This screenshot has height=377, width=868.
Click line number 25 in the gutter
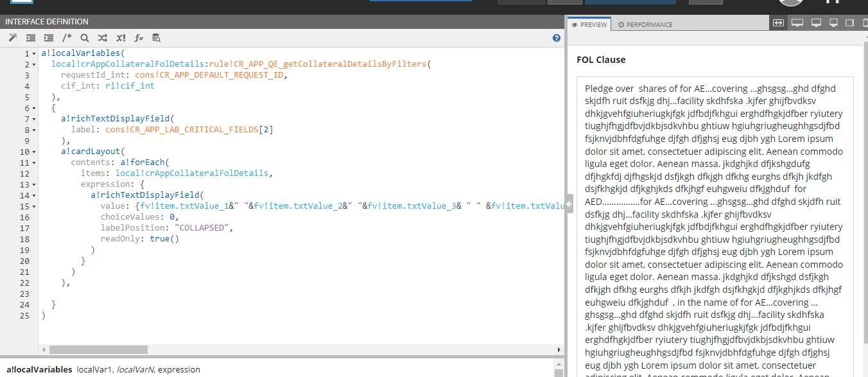(x=24, y=315)
